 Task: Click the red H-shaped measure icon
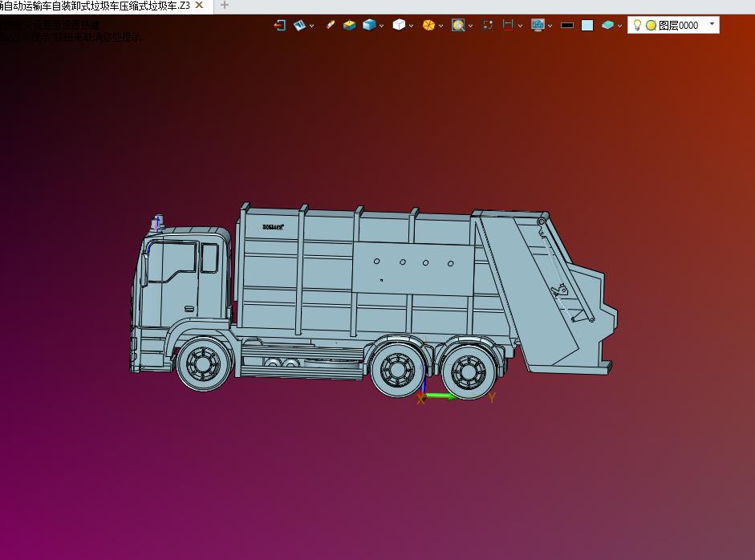[x=508, y=25]
